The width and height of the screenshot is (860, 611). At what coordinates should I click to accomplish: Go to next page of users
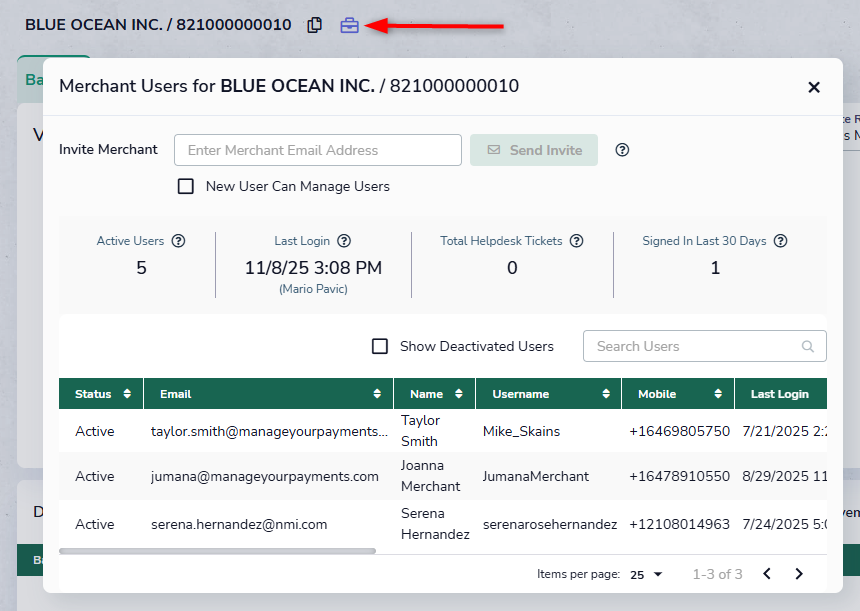pos(799,574)
